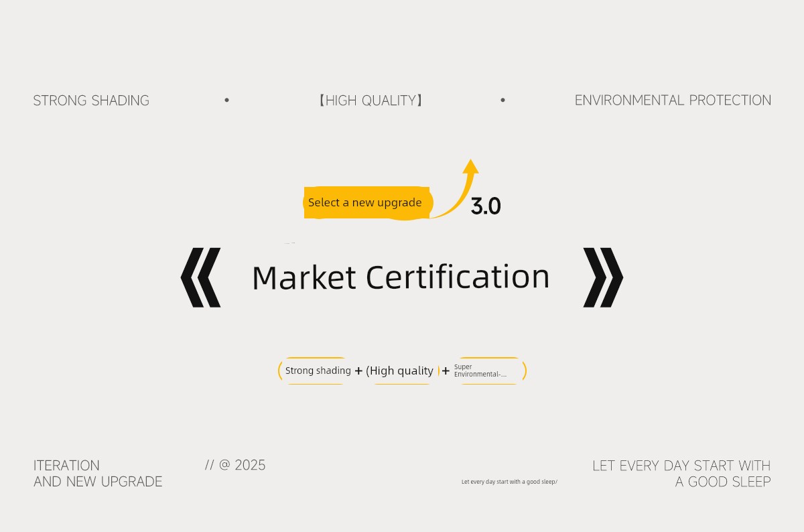Click the '// @ 2025' text

click(x=235, y=465)
